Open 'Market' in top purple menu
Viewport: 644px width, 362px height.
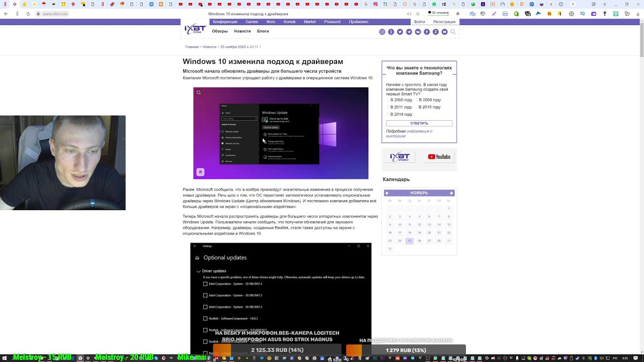310,22
